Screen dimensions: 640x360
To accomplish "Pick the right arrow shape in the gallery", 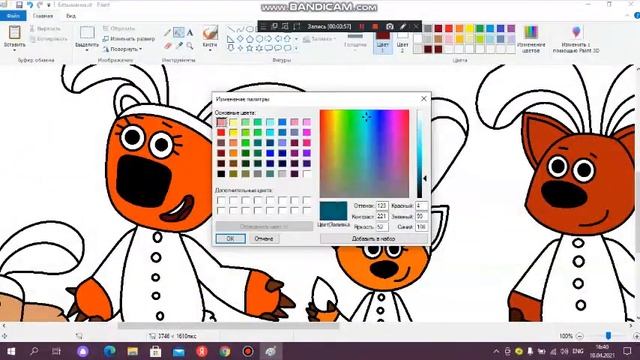I will pyautogui.click(x=269, y=39).
